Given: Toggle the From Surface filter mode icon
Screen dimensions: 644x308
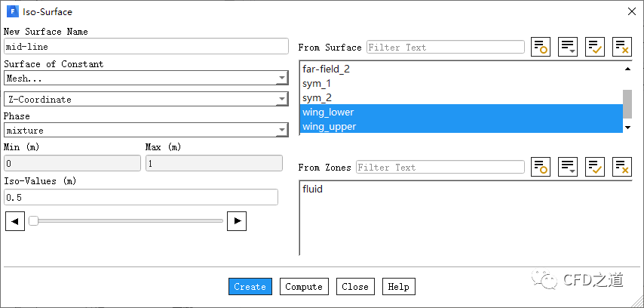Looking at the screenshot, I should [x=541, y=47].
